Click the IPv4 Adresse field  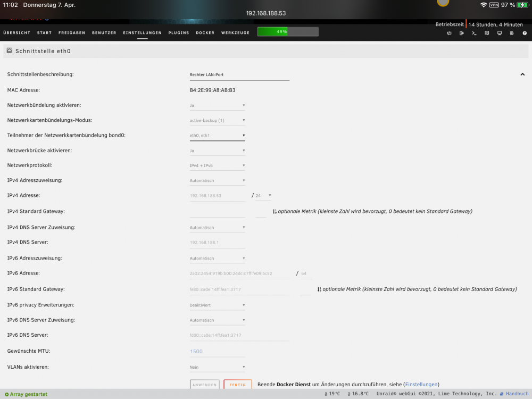point(217,196)
